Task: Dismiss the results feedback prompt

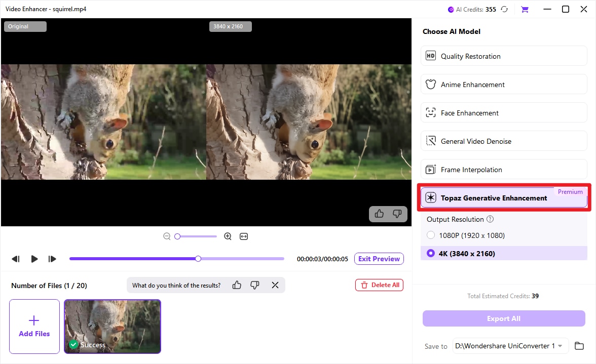Action: pos(275,285)
